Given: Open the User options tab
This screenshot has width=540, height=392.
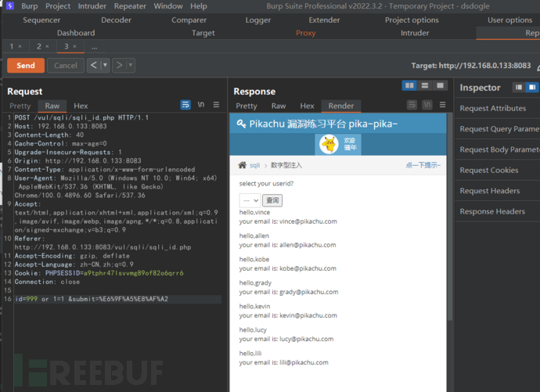Looking at the screenshot, I should [509, 20].
